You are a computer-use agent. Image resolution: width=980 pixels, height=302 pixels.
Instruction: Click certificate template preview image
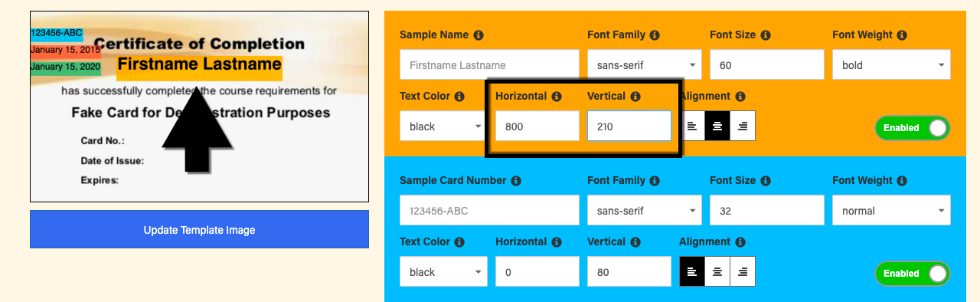[x=199, y=107]
